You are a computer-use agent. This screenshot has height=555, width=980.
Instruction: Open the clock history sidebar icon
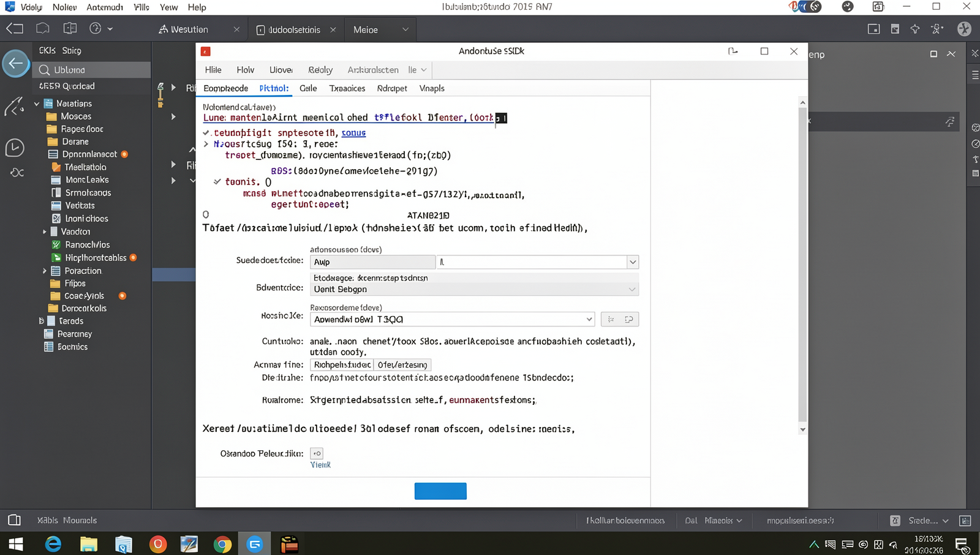[x=15, y=148]
